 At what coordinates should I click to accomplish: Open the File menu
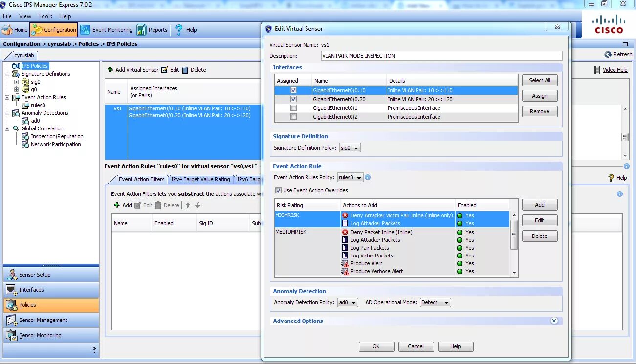click(7, 16)
